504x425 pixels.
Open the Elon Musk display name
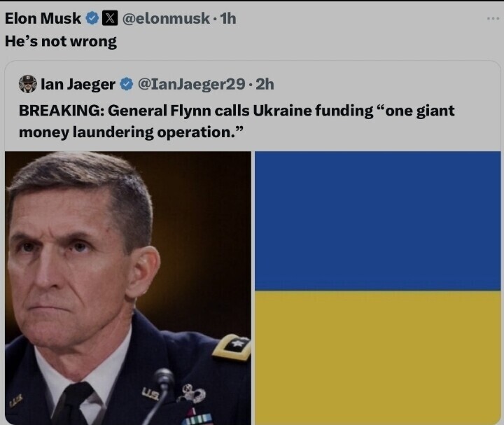point(43,19)
